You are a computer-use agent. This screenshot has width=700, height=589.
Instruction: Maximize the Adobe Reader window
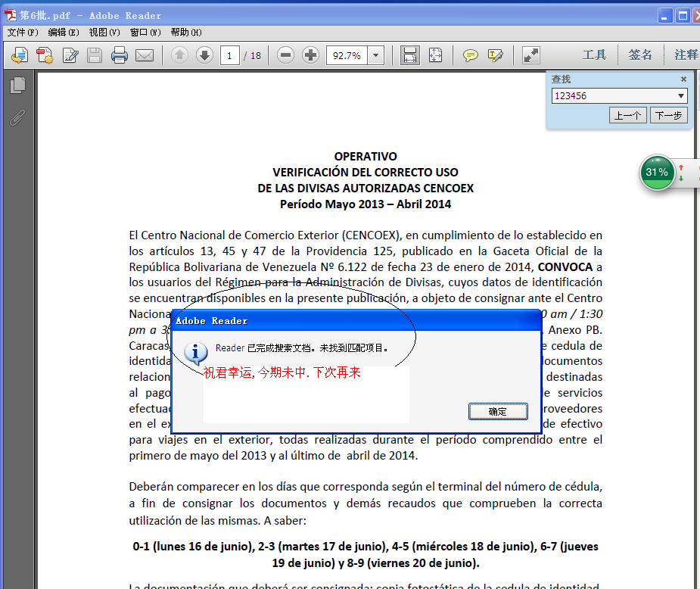[683, 16]
